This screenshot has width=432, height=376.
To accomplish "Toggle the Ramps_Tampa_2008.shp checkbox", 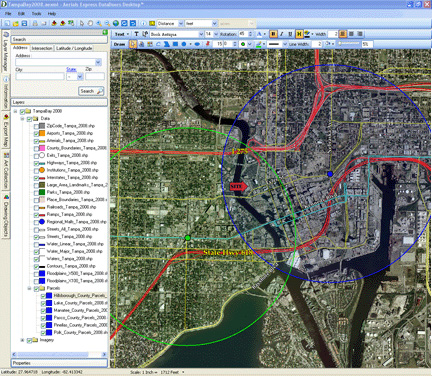I will point(36,215).
